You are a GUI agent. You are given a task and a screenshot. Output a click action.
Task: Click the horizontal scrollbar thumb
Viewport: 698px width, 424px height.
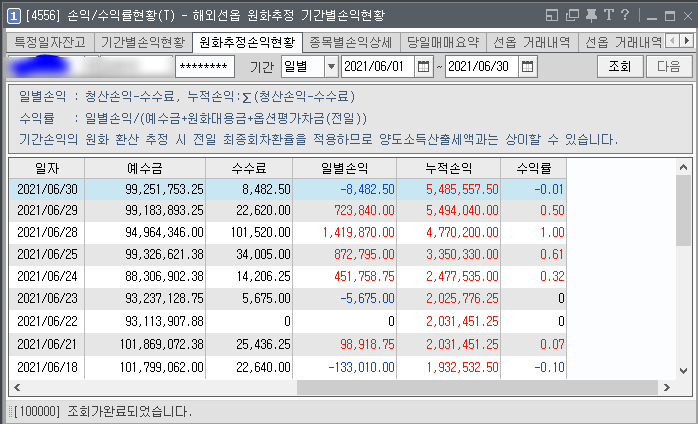477,387
